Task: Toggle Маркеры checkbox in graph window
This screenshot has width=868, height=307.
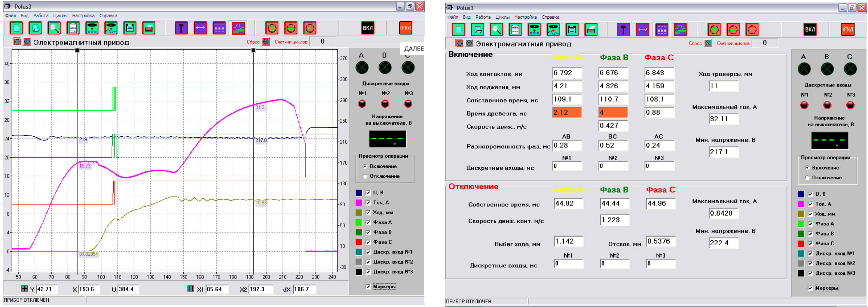Action: (368, 287)
